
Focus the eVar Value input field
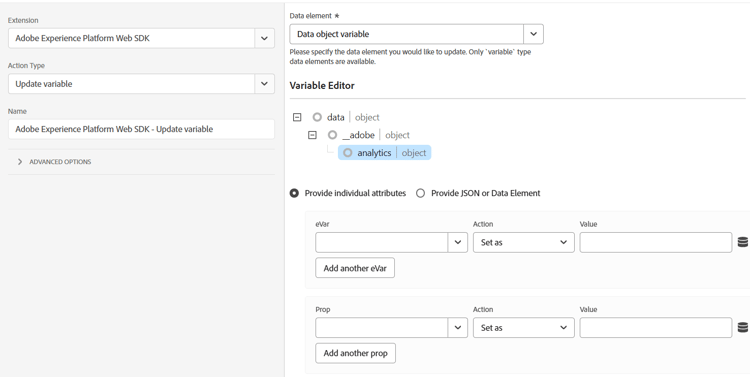coord(656,242)
